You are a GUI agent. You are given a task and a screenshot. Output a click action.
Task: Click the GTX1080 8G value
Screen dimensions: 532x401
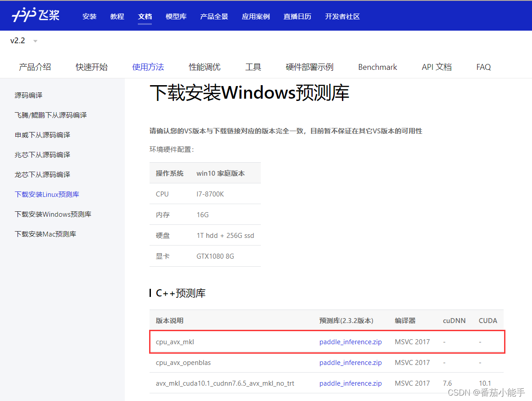tap(215, 256)
